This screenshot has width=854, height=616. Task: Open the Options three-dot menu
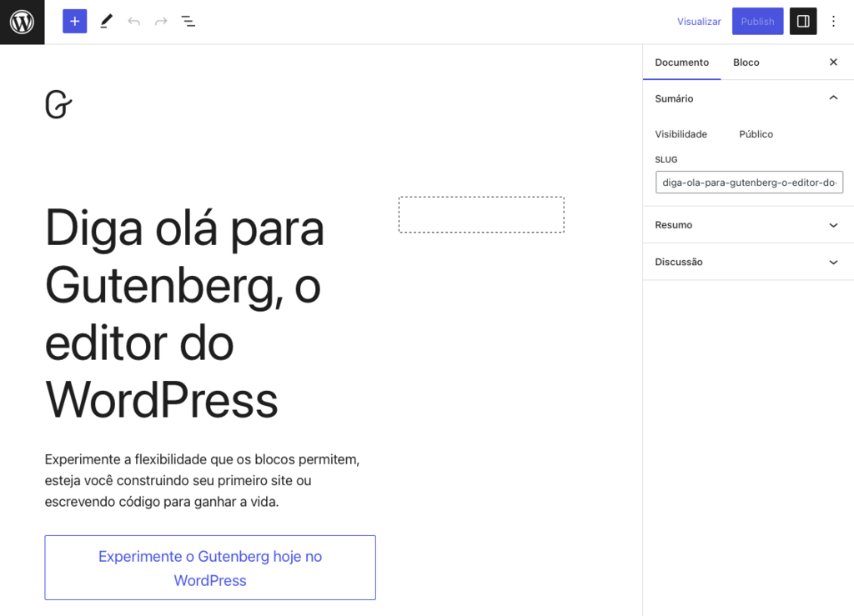[x=833, y=21]
